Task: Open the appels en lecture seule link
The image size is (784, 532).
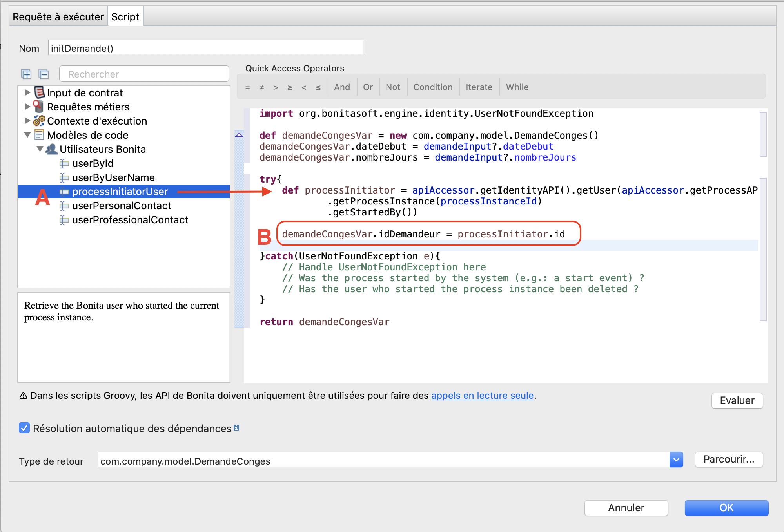Action: pos(482,396)
